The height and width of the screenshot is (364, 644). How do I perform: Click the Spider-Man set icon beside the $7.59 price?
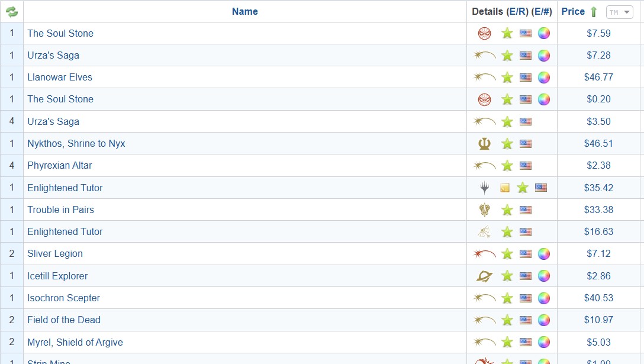(484, 33)
